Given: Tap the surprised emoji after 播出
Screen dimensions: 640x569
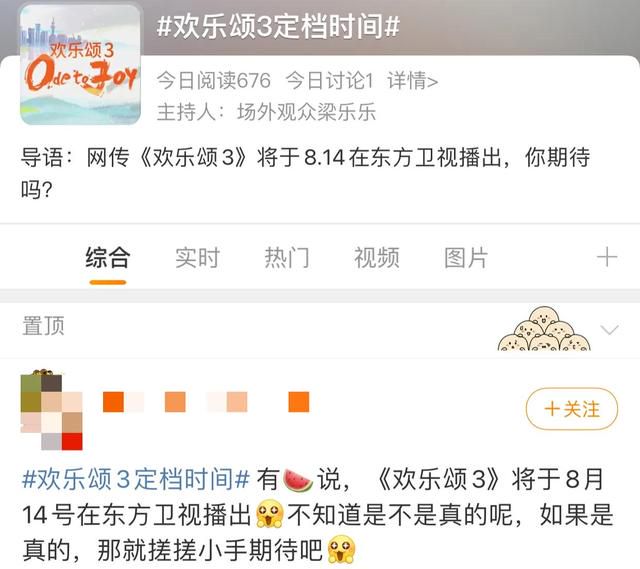Looking at the screenshot, I should pyautogui.click(x=270, y=514).
